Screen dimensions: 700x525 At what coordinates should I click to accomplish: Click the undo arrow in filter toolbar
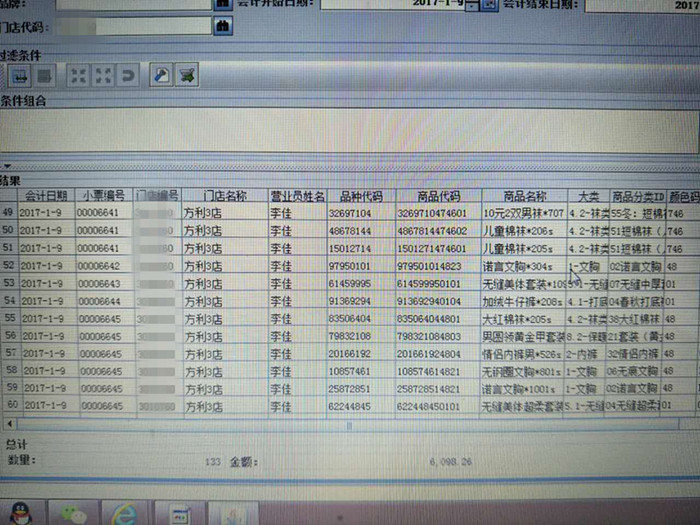click(x=127, y=75)
